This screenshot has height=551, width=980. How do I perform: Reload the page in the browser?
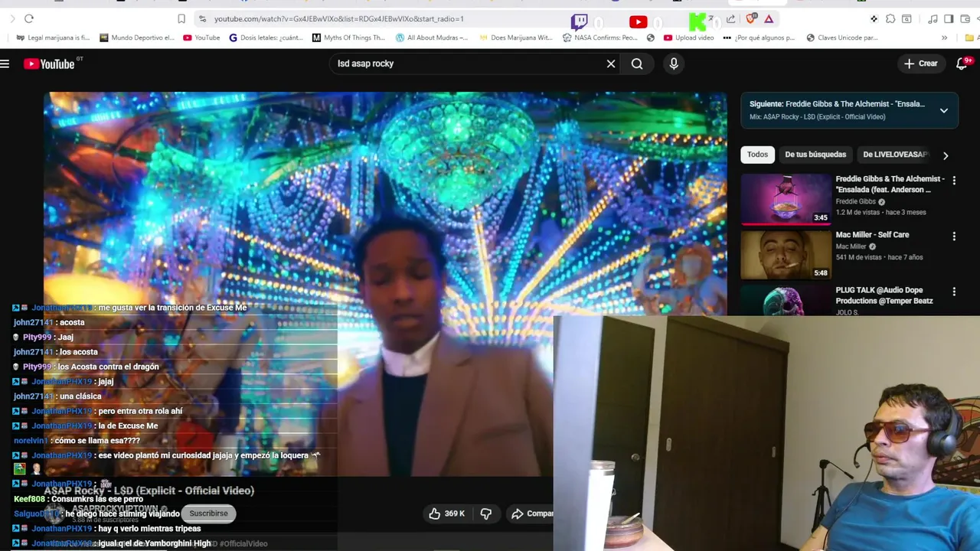[29, 18]
